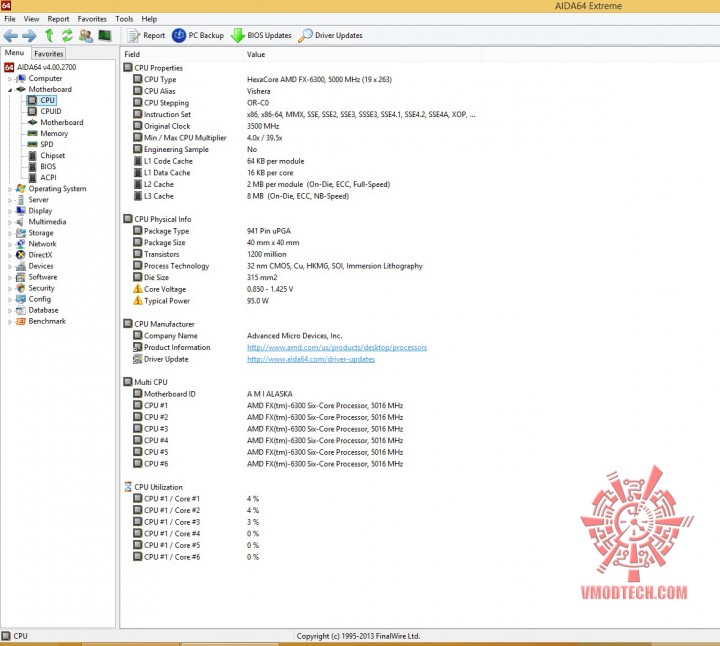
Task: Open the View menu
Action: [x=31, y=19]
